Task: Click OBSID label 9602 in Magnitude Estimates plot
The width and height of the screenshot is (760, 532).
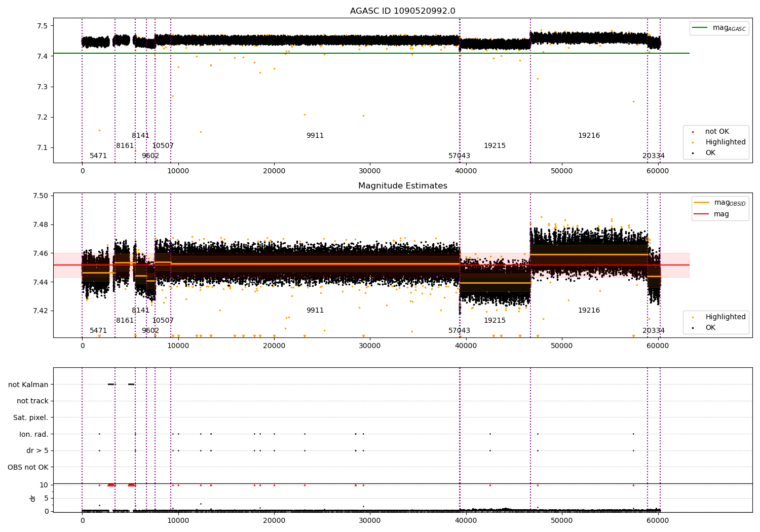Action: point(150,331)
